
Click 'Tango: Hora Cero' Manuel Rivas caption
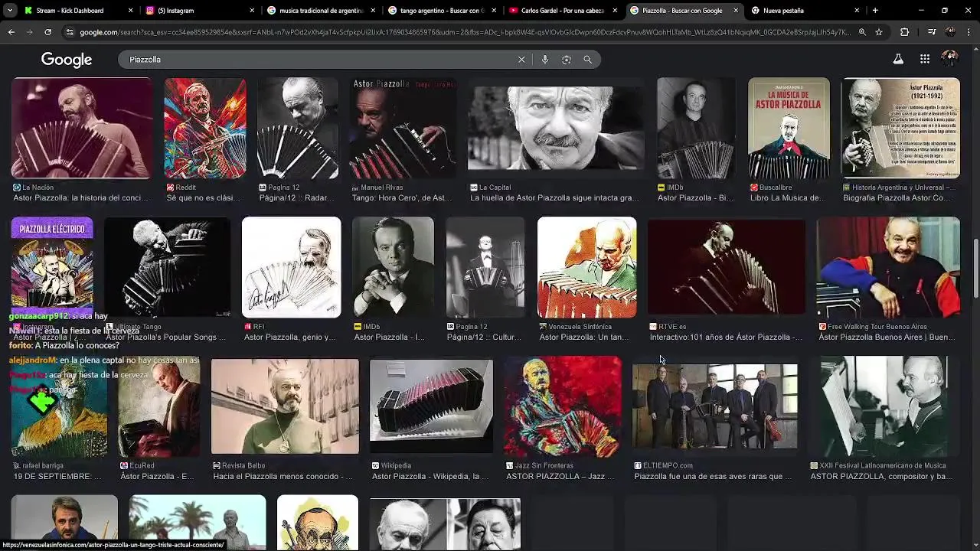(402, 197)
